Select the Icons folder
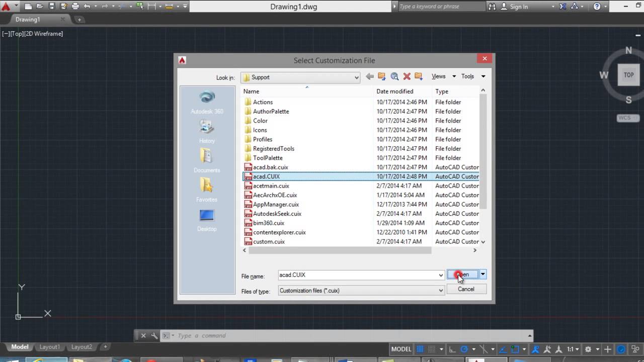Viewport: 644px width, 362px height. pyautogui.click(x=260, y=130)
